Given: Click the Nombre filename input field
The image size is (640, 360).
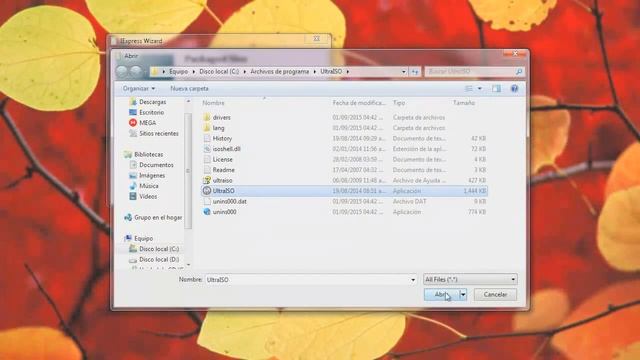Looking at the screenshot, I should click(307, 280).
